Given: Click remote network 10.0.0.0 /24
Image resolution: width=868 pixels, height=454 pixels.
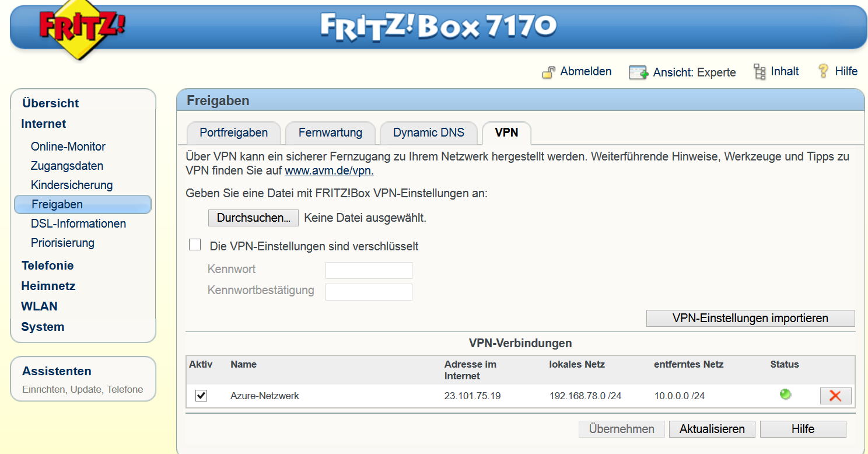Looking at the screenshot, I should 680,396.
